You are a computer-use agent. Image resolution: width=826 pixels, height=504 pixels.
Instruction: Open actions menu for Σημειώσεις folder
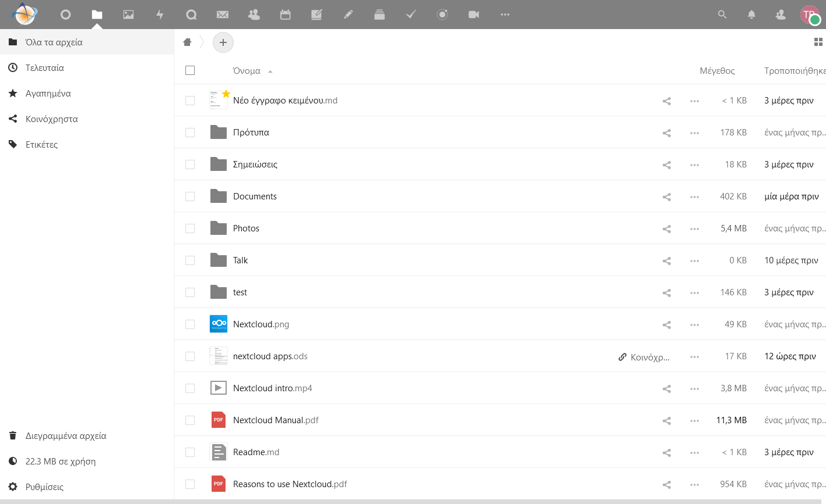click(695, 165)
